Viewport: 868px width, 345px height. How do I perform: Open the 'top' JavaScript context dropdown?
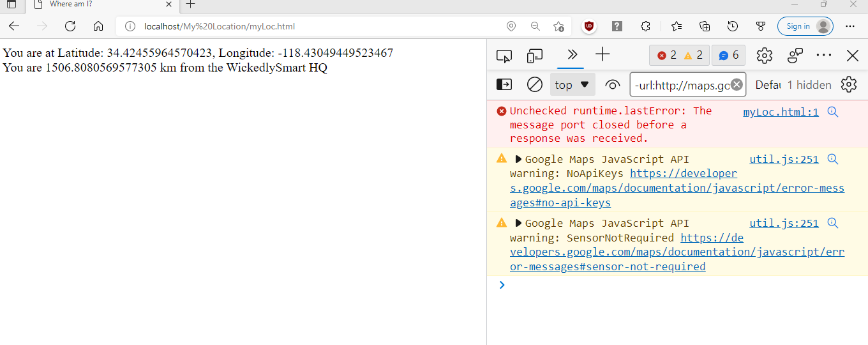coord(572,84)
